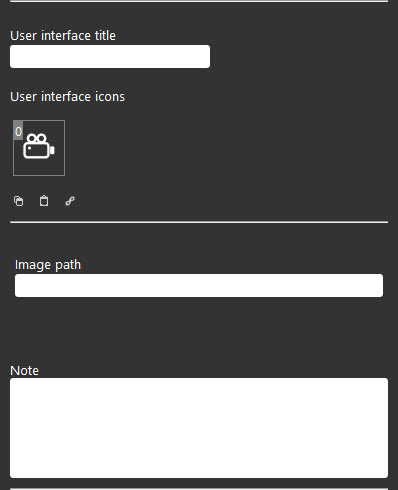This screenshot has height=490, width=398.
Task: Focus the User interface title field
Action: pos(110,57)
